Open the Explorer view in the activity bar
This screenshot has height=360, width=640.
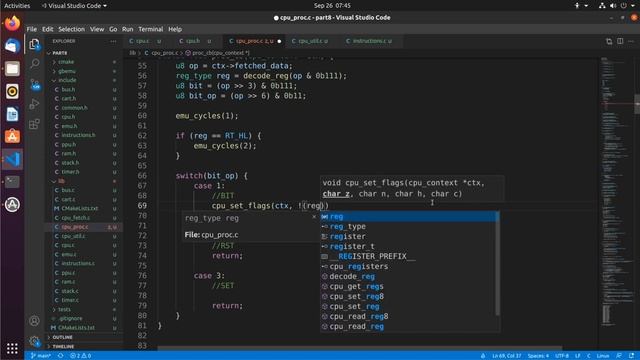click(x=35, y=44)
